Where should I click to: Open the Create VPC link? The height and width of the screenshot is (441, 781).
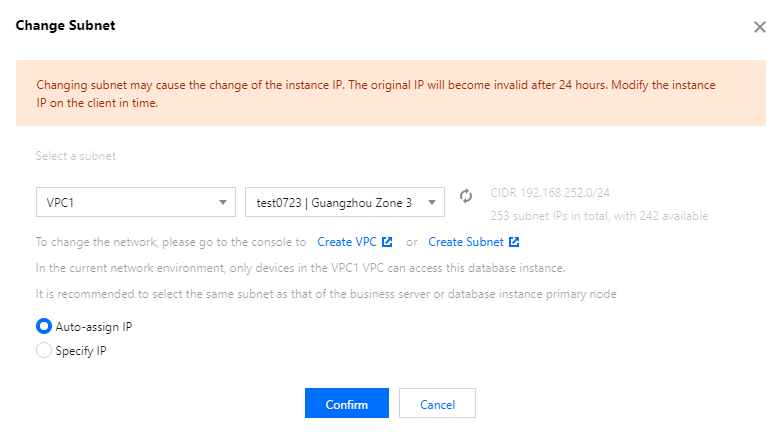click(348, 242)
